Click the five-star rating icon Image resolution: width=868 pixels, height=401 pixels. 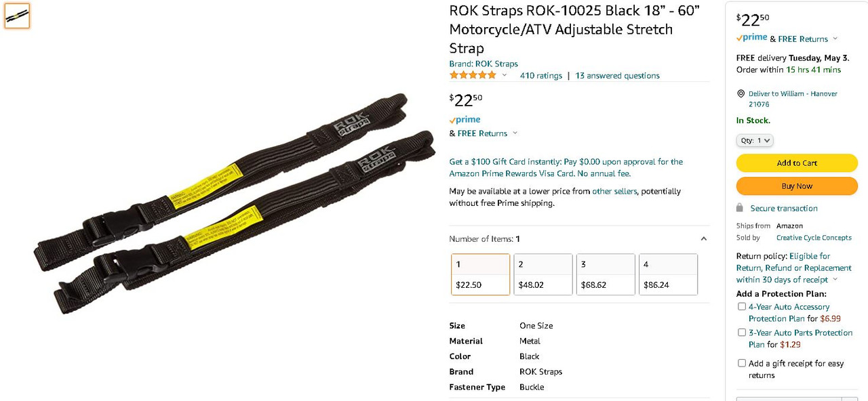tap(473, 75)
